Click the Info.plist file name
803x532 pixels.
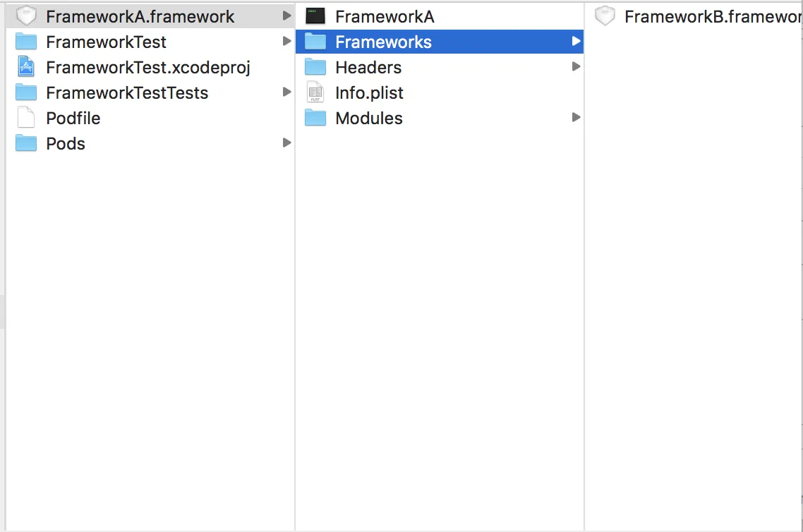coord(369,92)
